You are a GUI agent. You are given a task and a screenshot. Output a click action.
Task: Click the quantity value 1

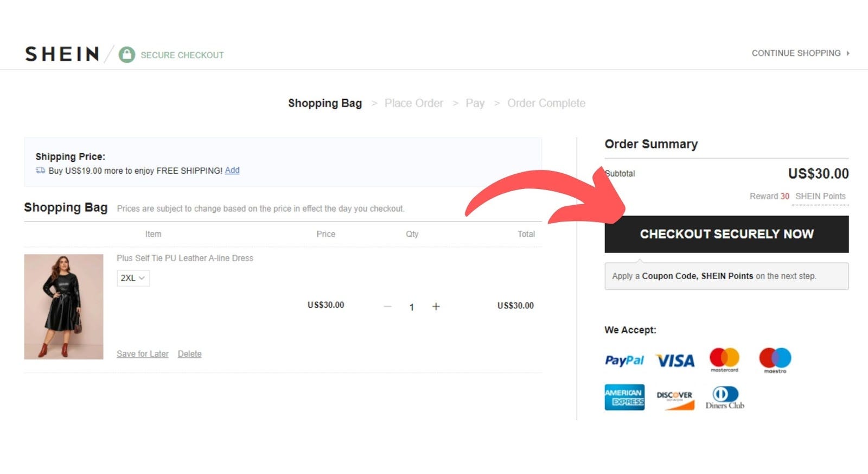(412, 307)
